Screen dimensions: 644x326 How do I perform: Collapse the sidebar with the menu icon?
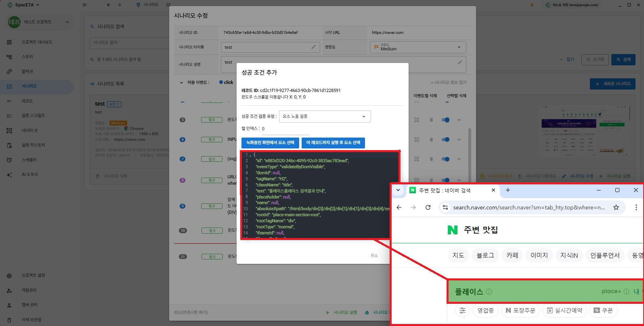(x=84, y=5)
